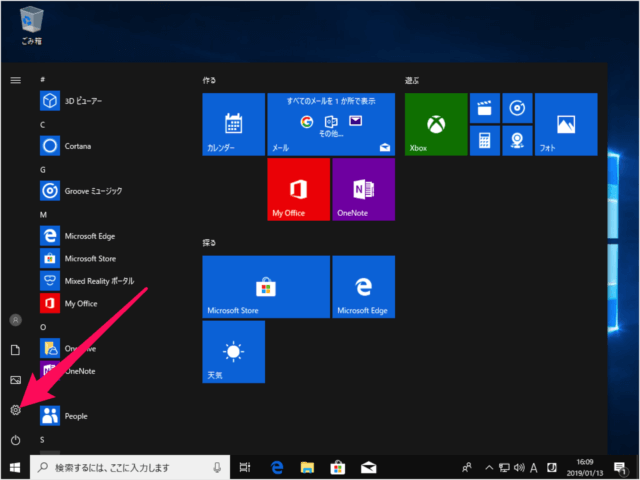Image resolution: width=640 pixels, height=480 pixels.
Task: Open Microsoft Store in the app list
Action: pos(110,258)
